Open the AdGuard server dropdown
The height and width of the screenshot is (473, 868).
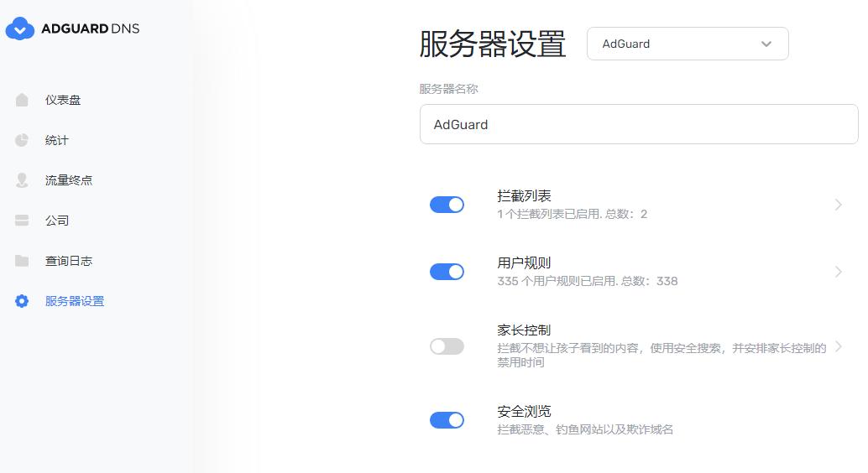pyautogui.click(x=688, y=44)
